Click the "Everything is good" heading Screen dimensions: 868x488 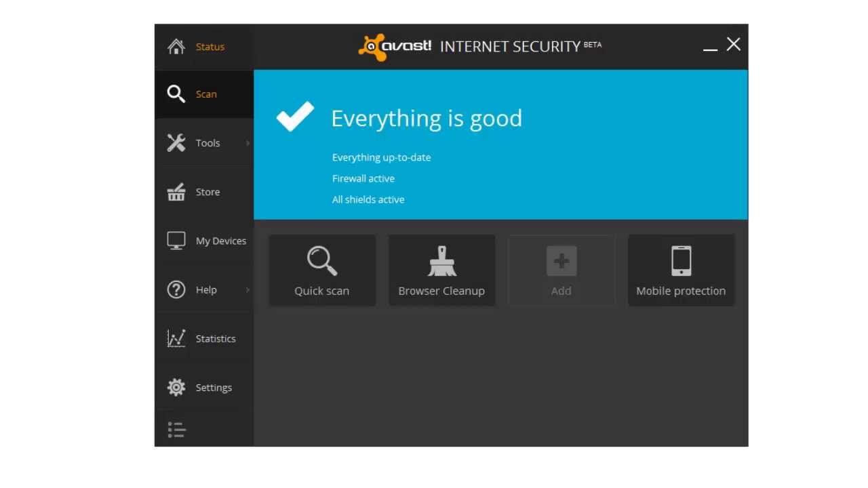tap(427, 119)
